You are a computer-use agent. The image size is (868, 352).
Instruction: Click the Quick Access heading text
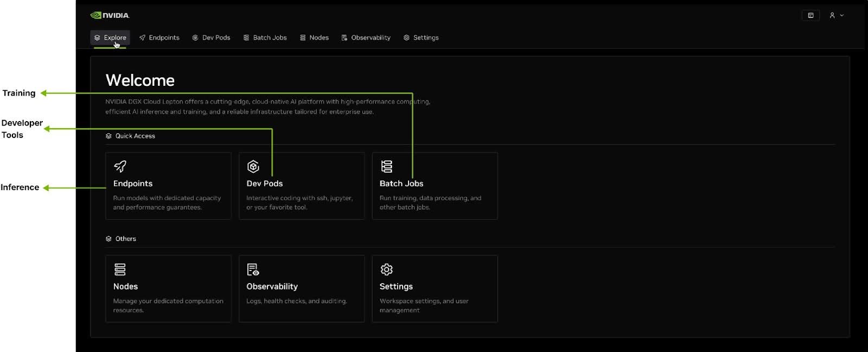135,136
